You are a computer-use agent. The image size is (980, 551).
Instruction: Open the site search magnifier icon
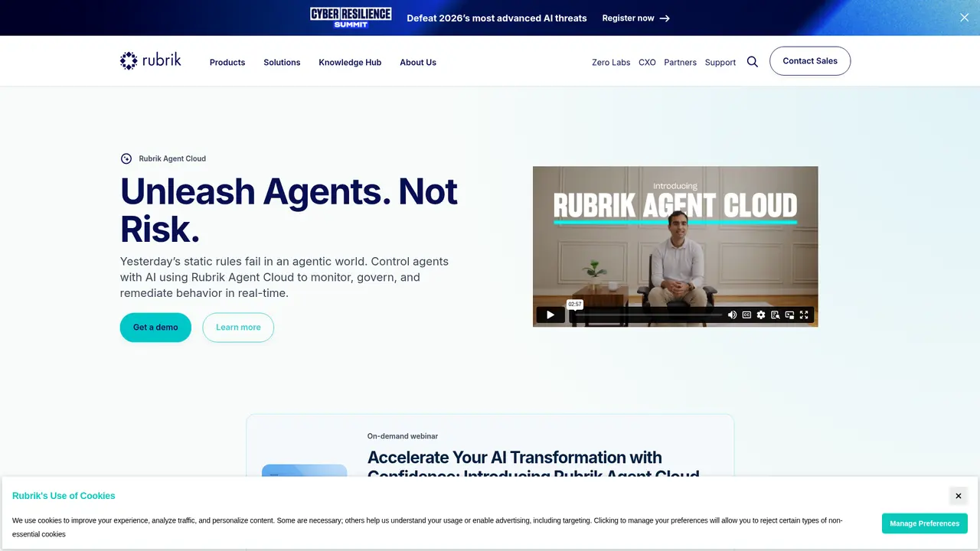(753, 62)
